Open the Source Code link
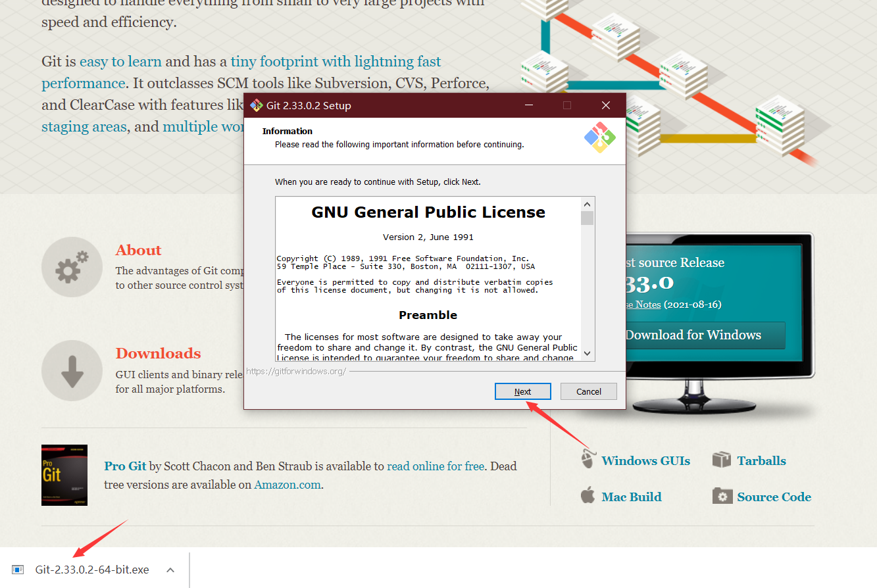 [774, 497]
